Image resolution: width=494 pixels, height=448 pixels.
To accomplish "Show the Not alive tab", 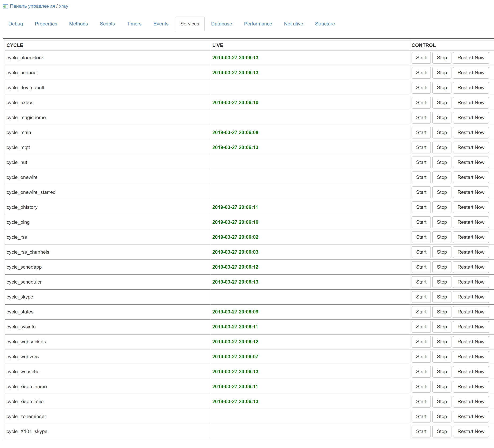I will 293,24.
